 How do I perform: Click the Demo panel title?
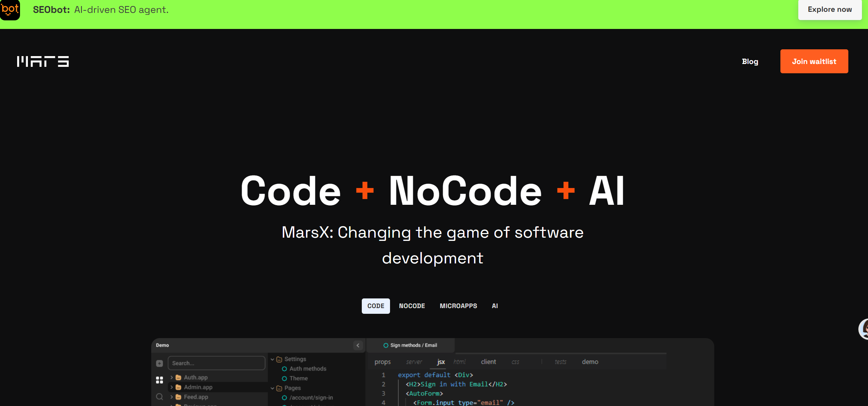[x=162, y=345]
